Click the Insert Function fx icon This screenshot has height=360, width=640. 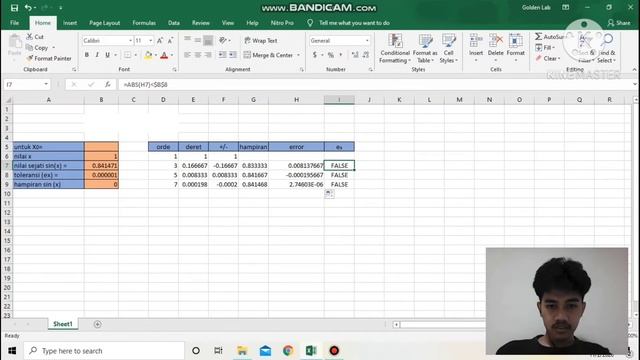coord(107,84)
